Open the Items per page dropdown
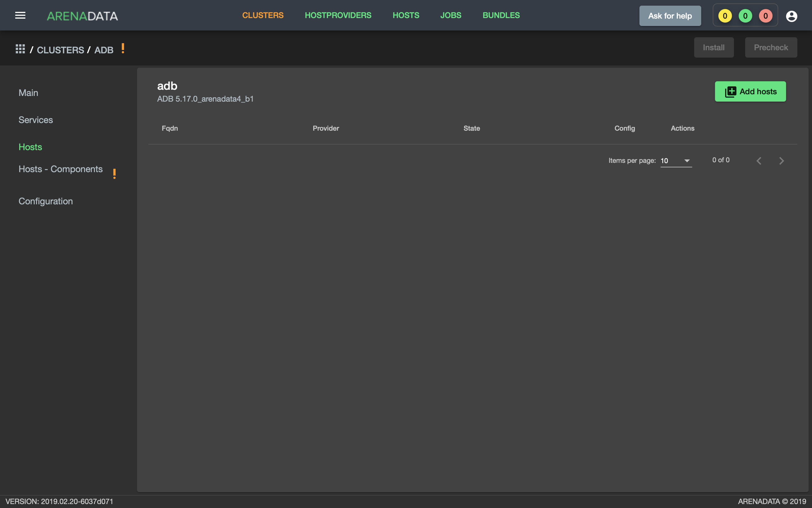Viewport: 812px width, 508px height. pyautogui.click(x=676, y=161)
